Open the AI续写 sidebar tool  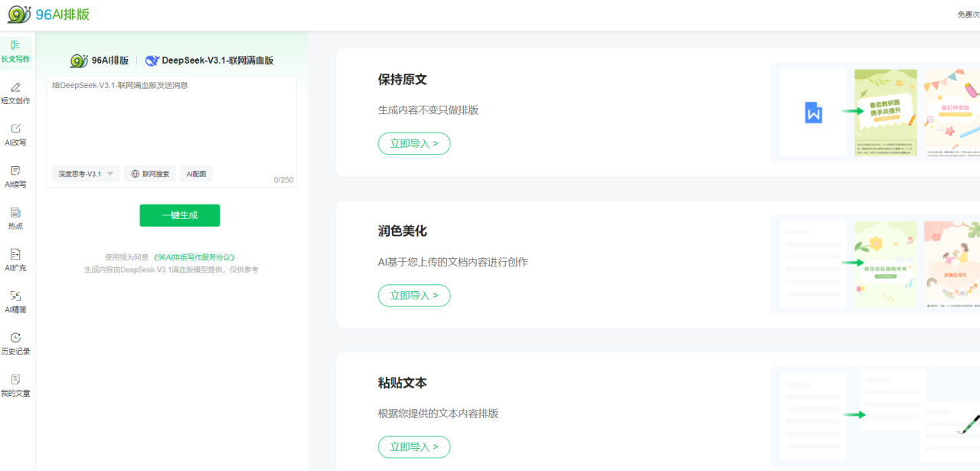coord(15,171)
